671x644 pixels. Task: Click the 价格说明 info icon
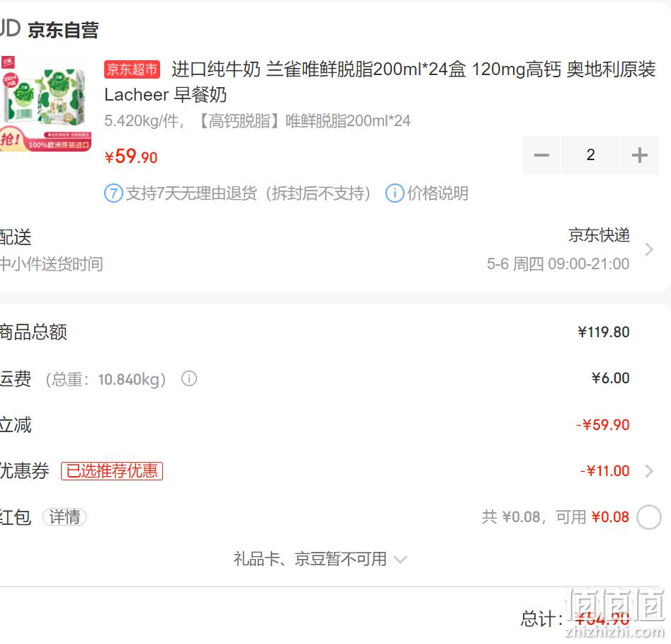395,193
